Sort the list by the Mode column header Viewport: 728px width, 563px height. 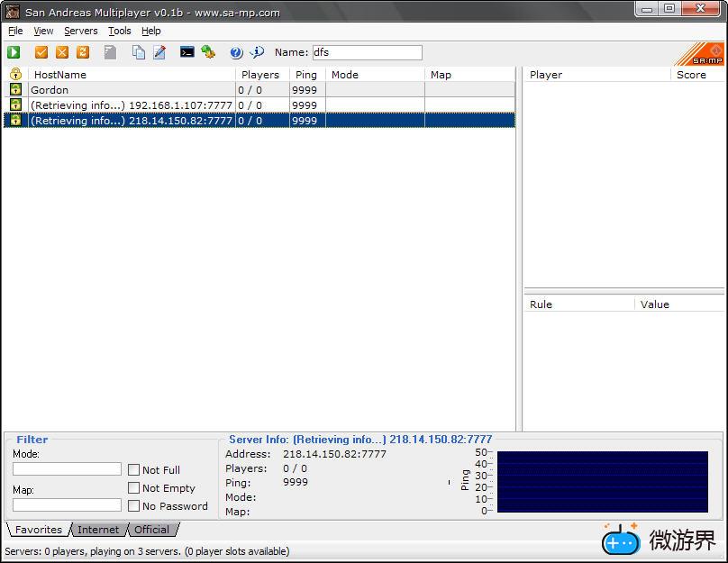(375, 75)
